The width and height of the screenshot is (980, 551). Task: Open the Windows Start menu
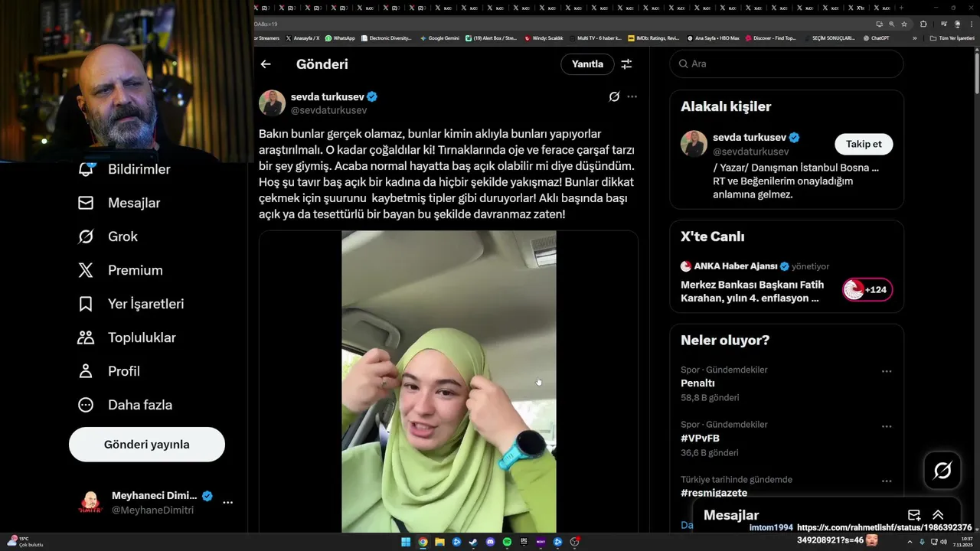click(x=406, y=542)
